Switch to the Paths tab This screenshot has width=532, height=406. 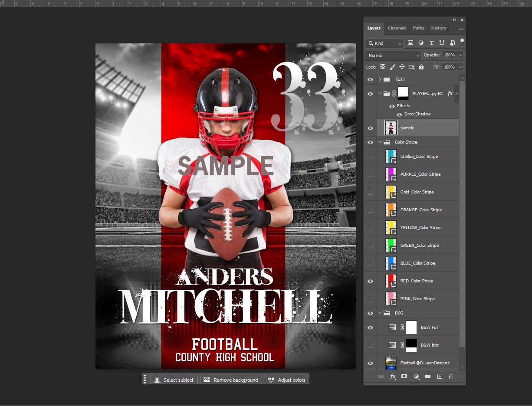click(x=419, y=28)
